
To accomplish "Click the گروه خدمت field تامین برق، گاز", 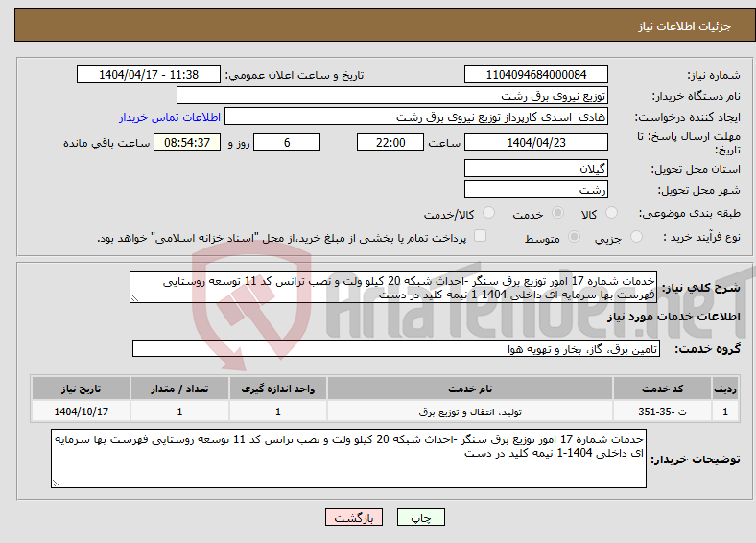I will tap(396, 348).
